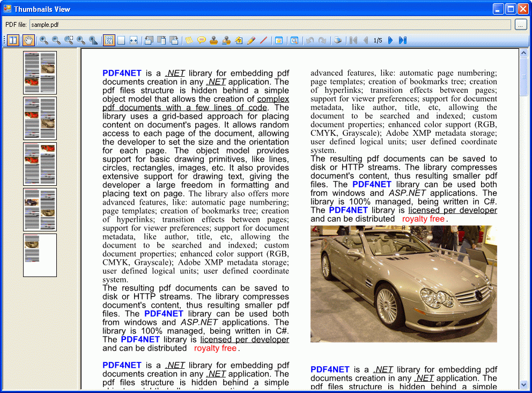Enable the hand pan tool

pyautogui.click(x=28, y=40)
